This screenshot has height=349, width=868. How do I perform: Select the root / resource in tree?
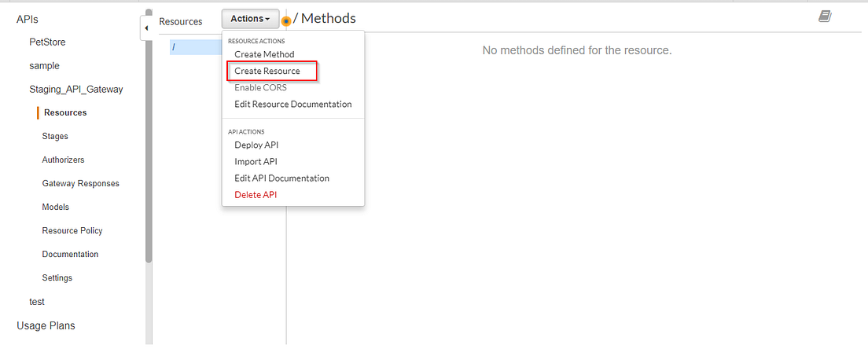[196, 47]
